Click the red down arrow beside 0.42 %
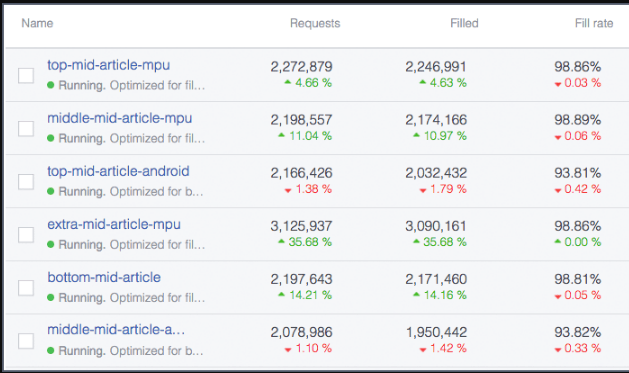This screenshot has width=629, height=373. tap(558, 191)
